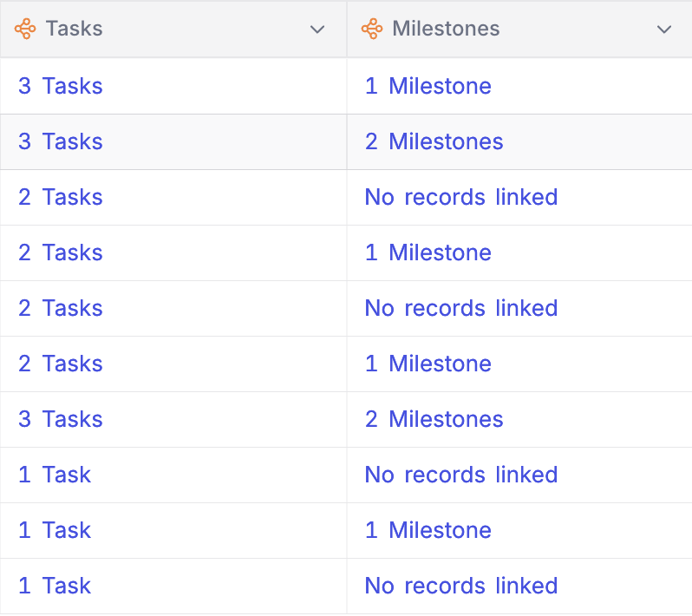Open "3 Tasks" link in the first row
This screenshot has height=616, width=692.
click(61, 86)
